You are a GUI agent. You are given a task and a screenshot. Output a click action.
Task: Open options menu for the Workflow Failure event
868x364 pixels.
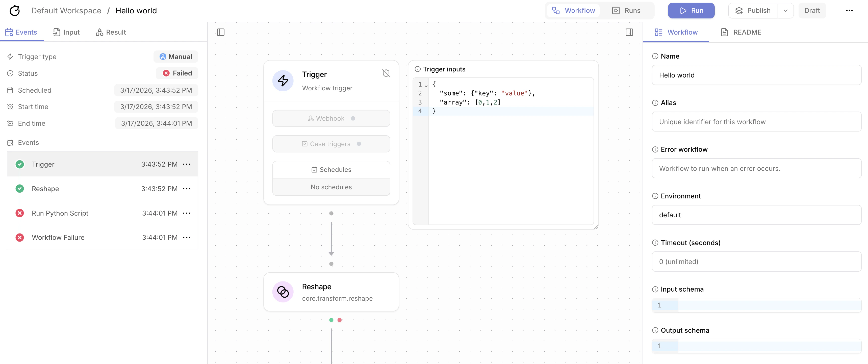point(187,237)
